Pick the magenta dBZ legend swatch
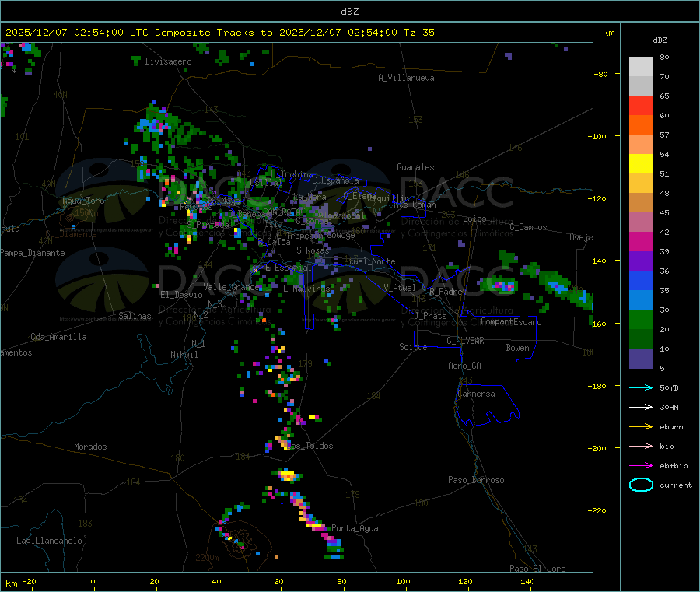700x592 pixels. coord(641,241)
